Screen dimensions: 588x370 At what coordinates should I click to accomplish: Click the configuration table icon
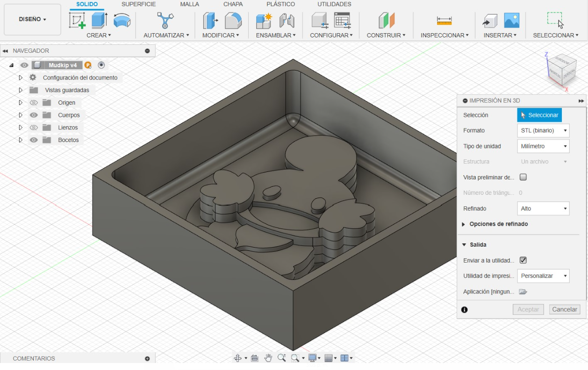[342, 21]
